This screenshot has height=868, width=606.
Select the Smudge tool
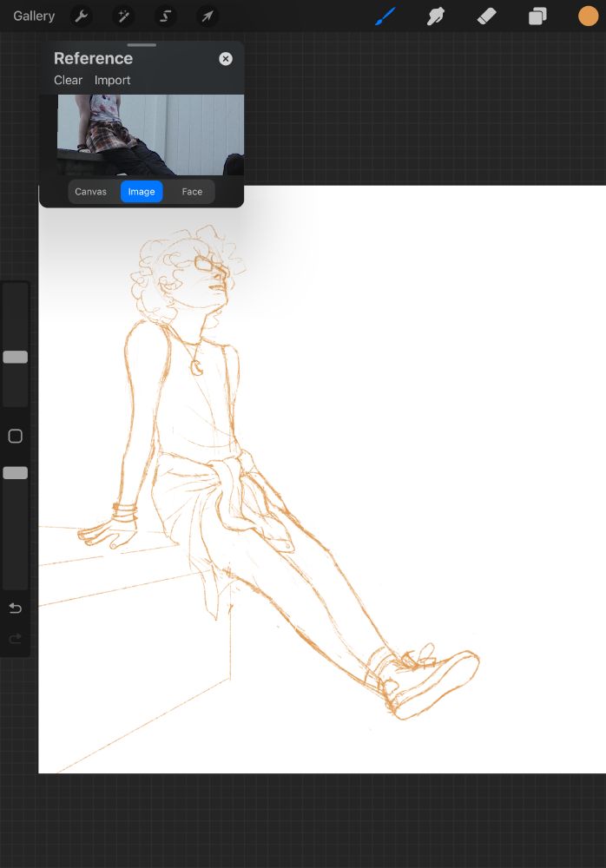click(435, 16)
